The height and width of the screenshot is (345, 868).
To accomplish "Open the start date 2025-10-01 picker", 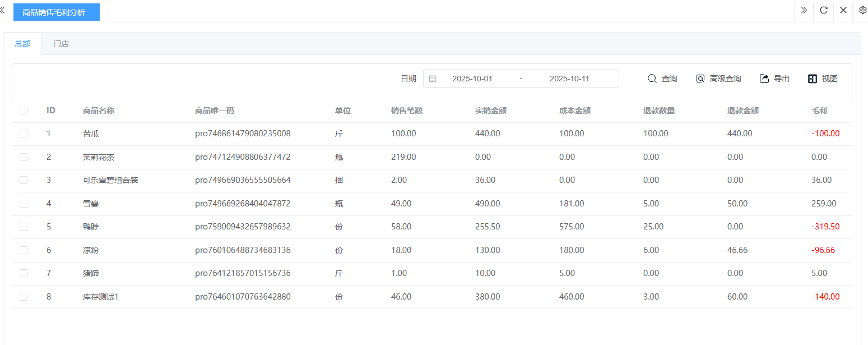I will pos(472,79).
